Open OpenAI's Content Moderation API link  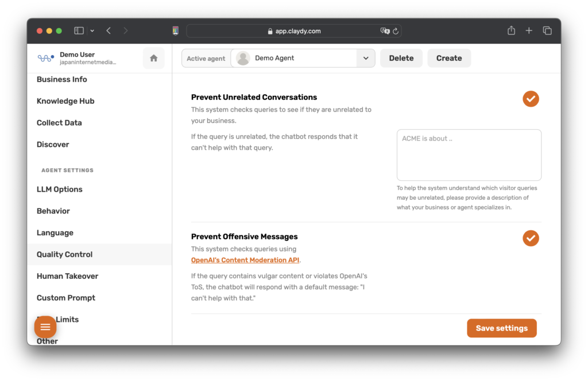pos(245,260)
